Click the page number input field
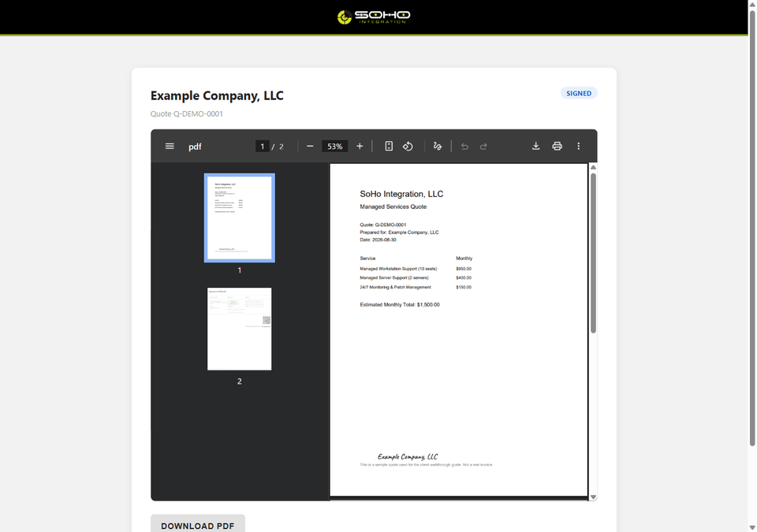This screenshot has width=757, height=532. point(262,147)
